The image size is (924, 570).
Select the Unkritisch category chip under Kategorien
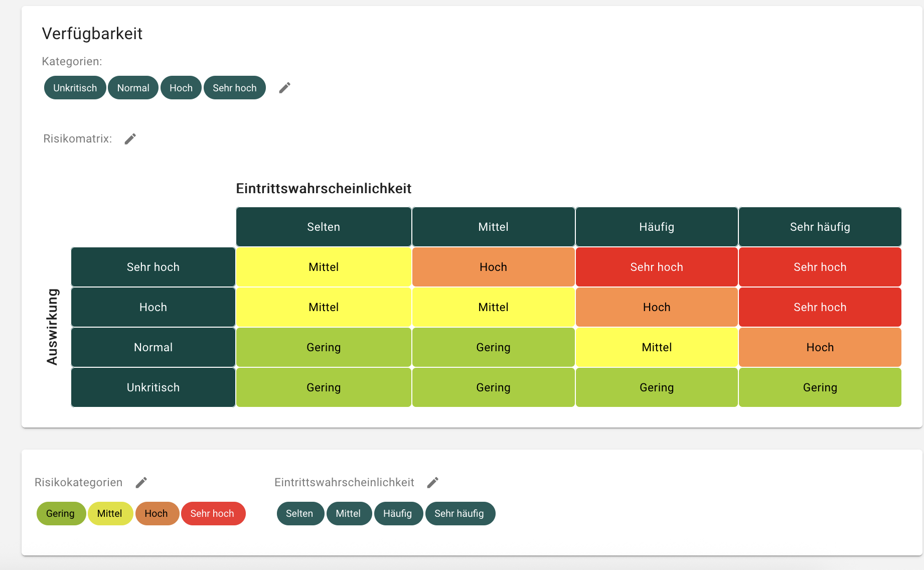(x=75, y=88)
